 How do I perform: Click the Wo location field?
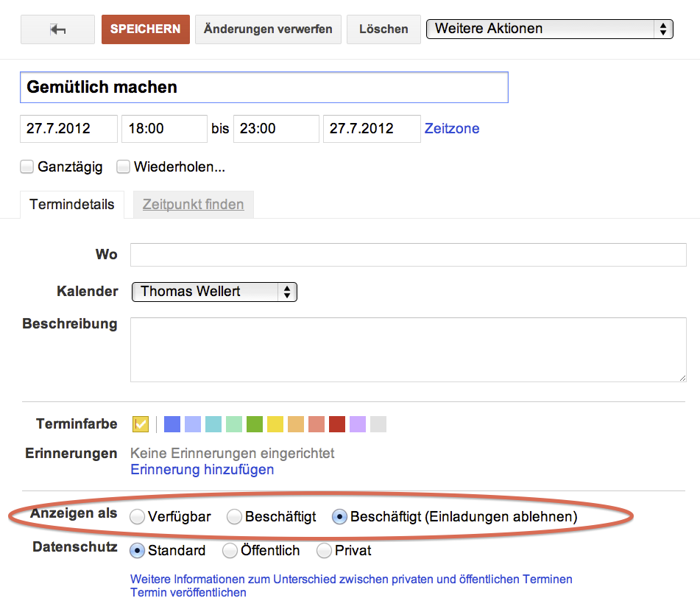click(408, 255)
